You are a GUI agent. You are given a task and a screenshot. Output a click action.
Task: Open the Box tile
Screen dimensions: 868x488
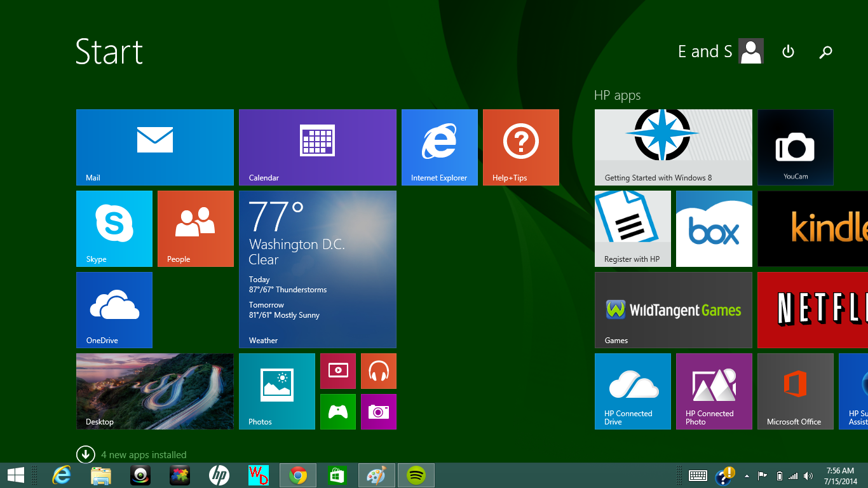click(714, 229)
